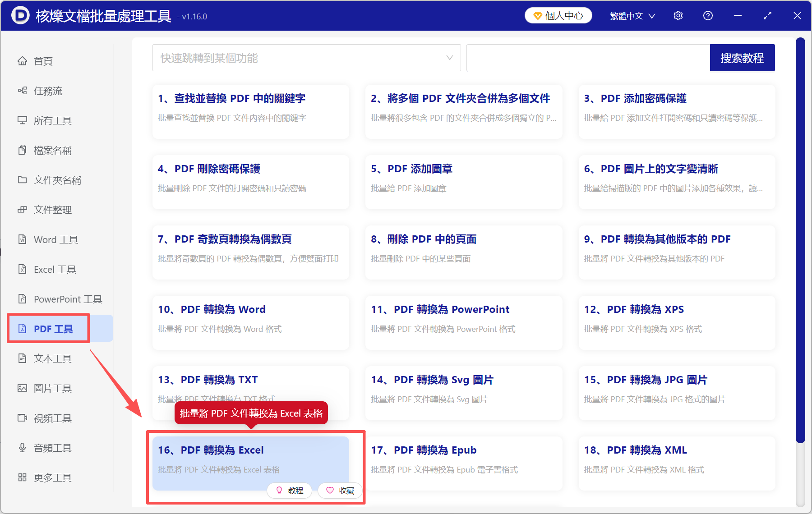812x514 pixels.
Task: Open 個人中心 at the top
Action: point(558,15)
